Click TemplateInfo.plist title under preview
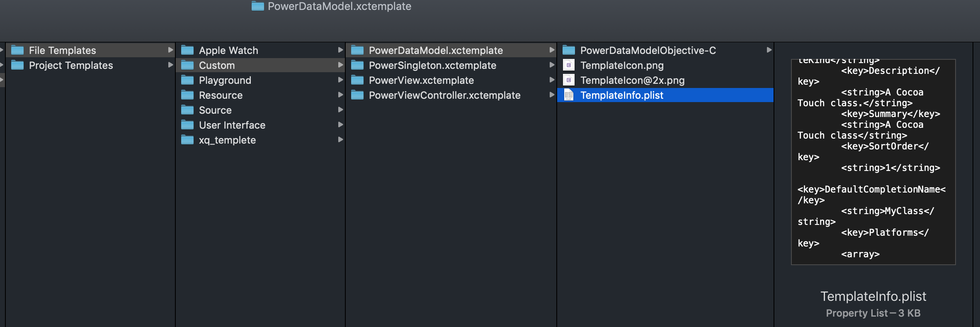Image resolution: width=980 pixels, height=327 pixels. [873, 296]
